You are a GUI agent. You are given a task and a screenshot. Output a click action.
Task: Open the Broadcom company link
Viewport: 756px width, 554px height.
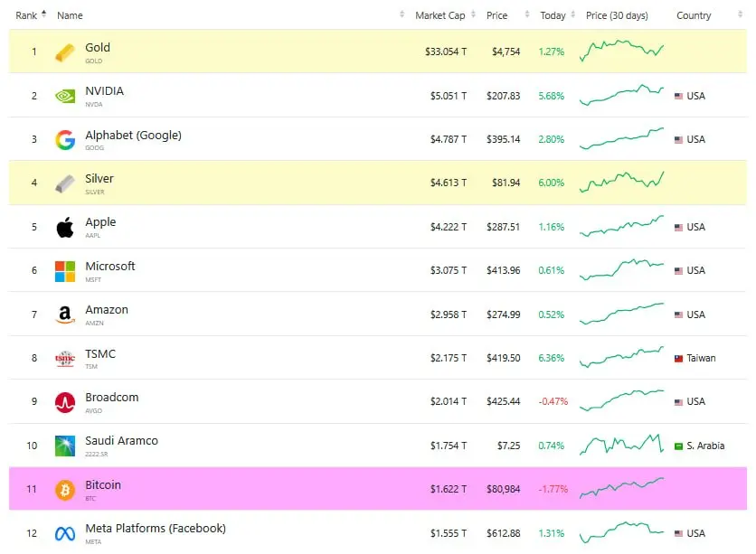click(x=112, y=398)
